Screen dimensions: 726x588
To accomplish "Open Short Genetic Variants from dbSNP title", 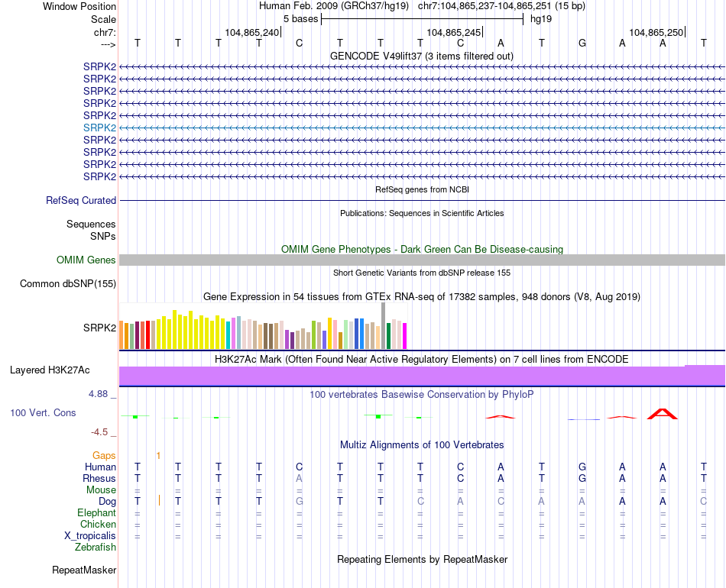I will (x=422, y=273).
